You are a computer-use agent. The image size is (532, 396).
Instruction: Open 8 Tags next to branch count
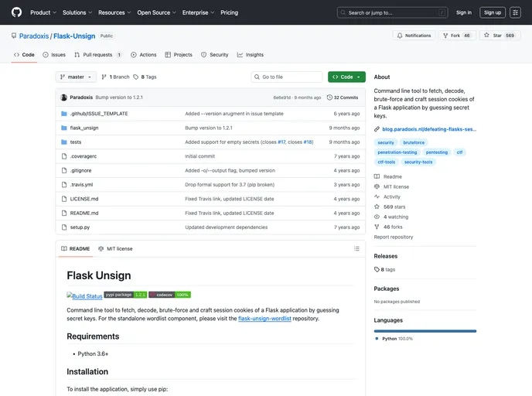[145, 77]
